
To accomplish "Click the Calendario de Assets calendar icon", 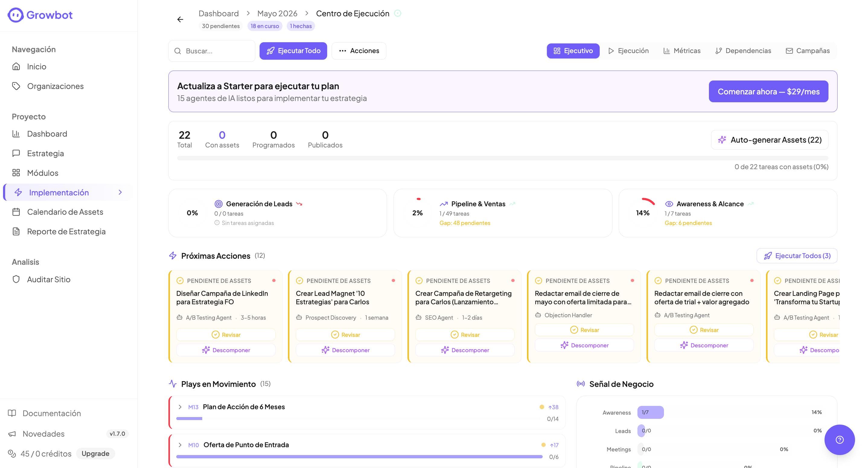I will (x=16, y=212).
